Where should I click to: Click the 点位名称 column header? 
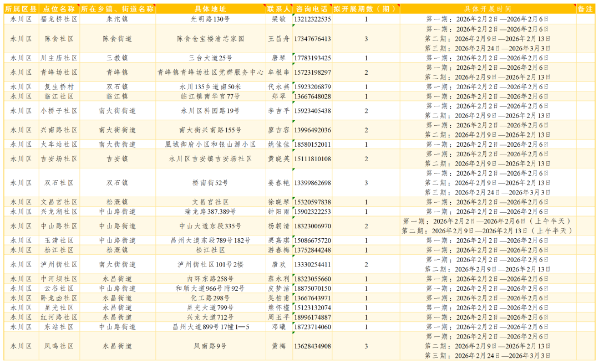click(59, 9)
